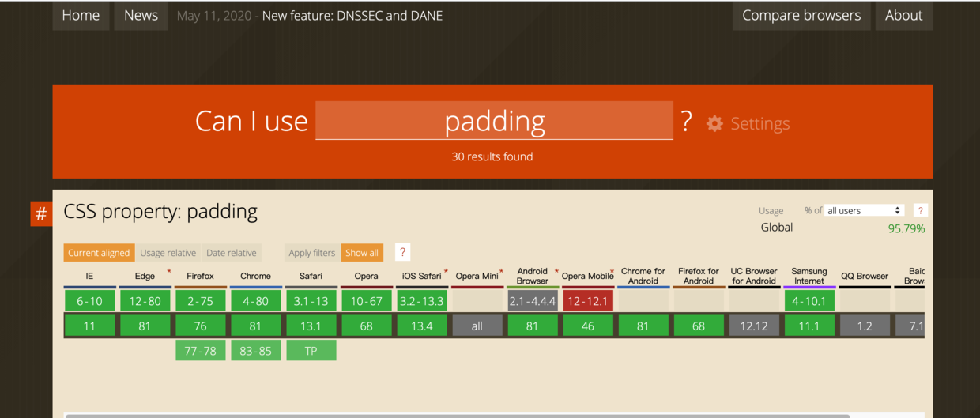Click the Chrome column header
This screenshot has height=418, width=980.
[x=255, y=276]
